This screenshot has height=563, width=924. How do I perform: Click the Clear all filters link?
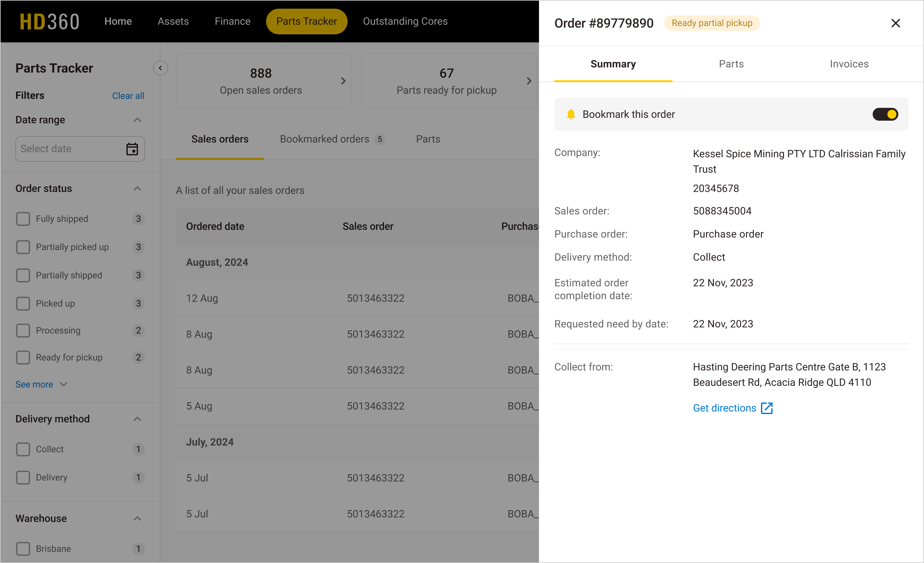pyautogui.click(x=128, y=96)
